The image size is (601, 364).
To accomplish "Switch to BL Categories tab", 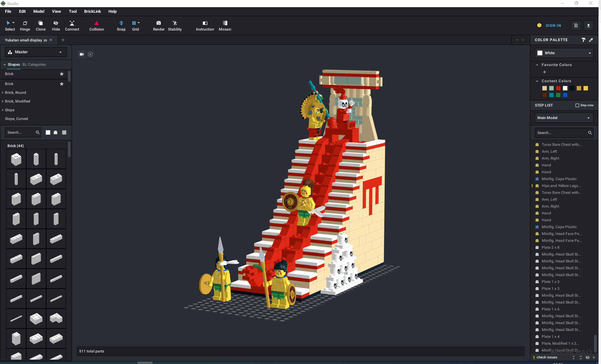I will [x=34, y=65].
